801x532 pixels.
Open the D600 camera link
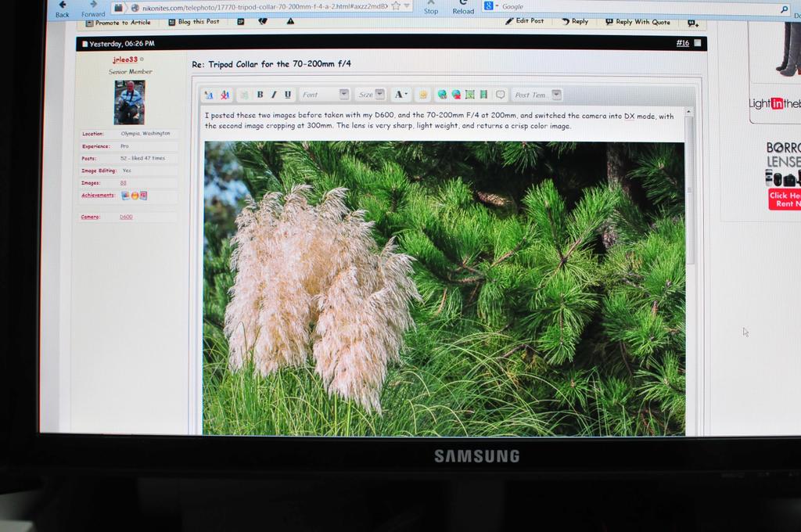point(126,217)
